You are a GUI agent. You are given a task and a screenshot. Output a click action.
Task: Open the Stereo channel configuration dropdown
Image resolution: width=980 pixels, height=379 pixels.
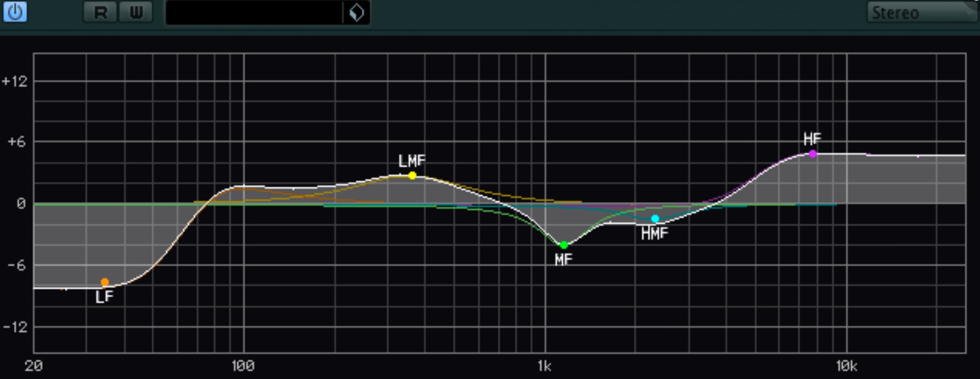pyautogui.click(x=921, y=12)
